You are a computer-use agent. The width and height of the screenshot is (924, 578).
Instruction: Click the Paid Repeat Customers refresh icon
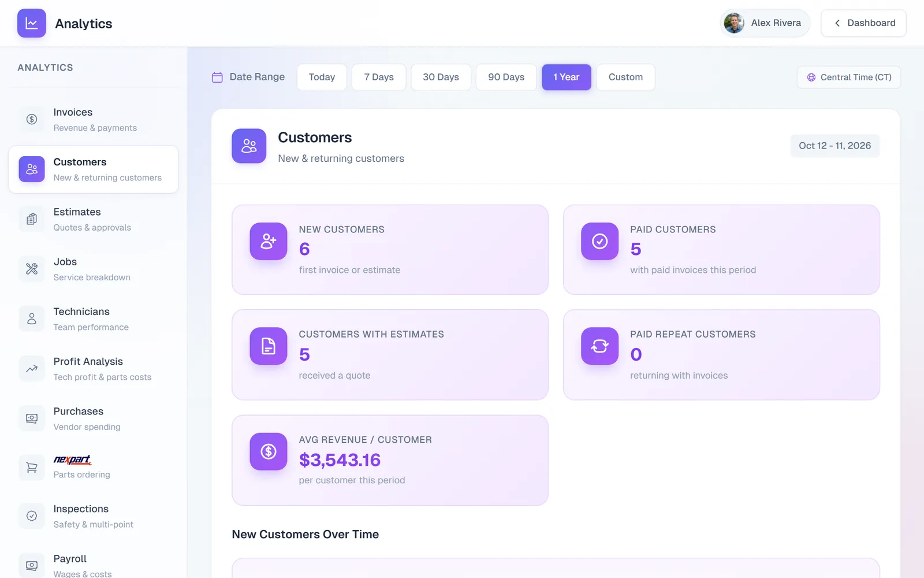point(599,346)
